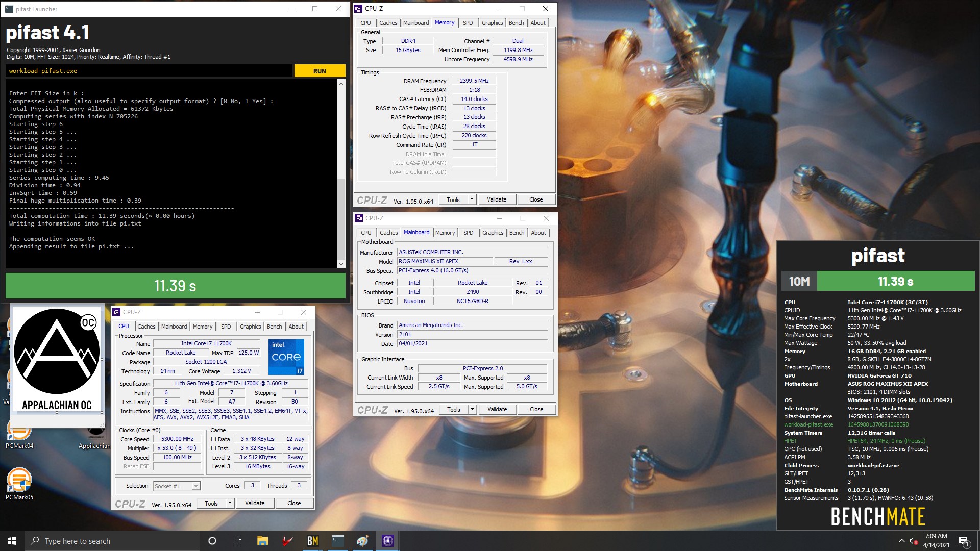Click ROG MAXIMUS XII APEX model field
Image resolution: width=980 pixels, height=551 pixels.
(446, 261)
